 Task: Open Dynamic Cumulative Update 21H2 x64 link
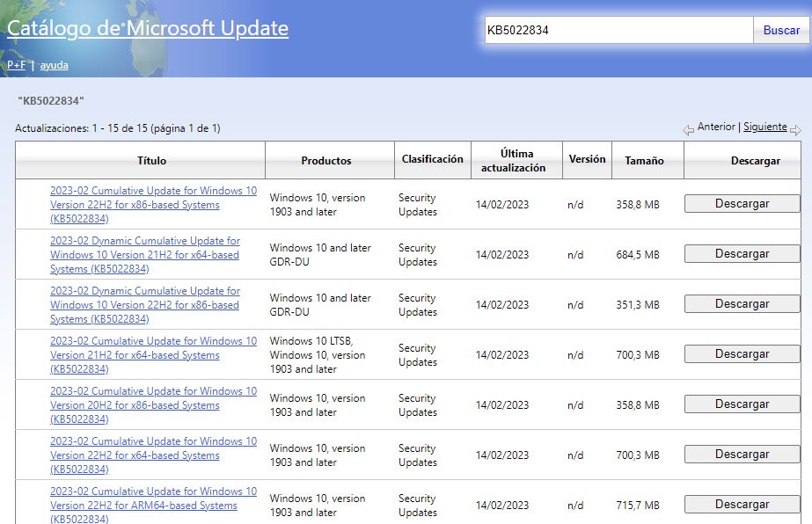pos(145,255)
